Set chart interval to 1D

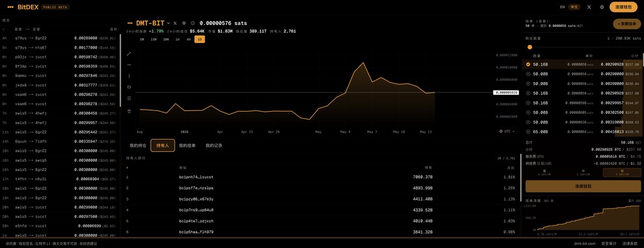click(200, 39)
